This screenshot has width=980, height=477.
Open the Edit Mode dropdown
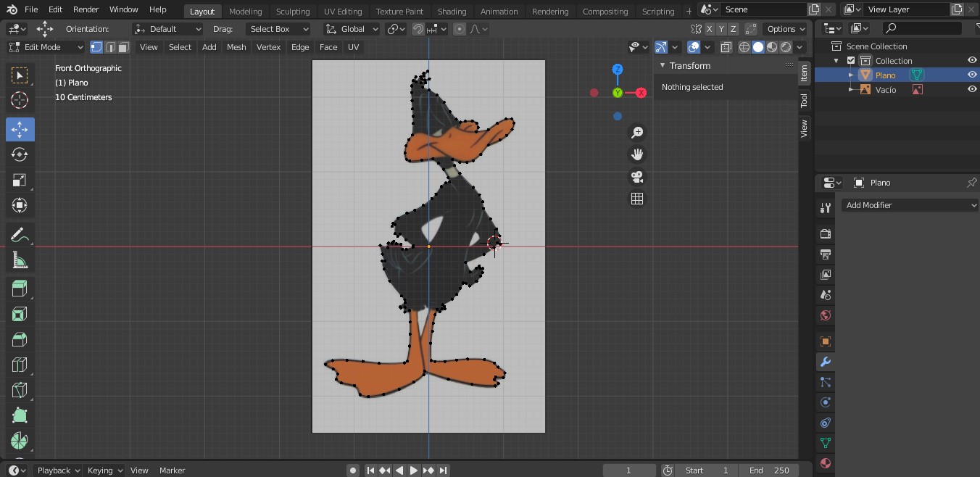click(46, 47)
